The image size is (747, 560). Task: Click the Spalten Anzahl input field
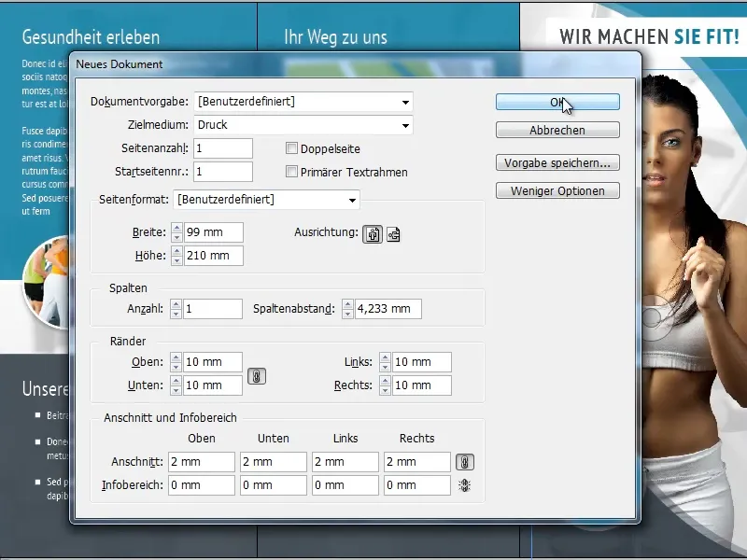[x=213, y=309]
